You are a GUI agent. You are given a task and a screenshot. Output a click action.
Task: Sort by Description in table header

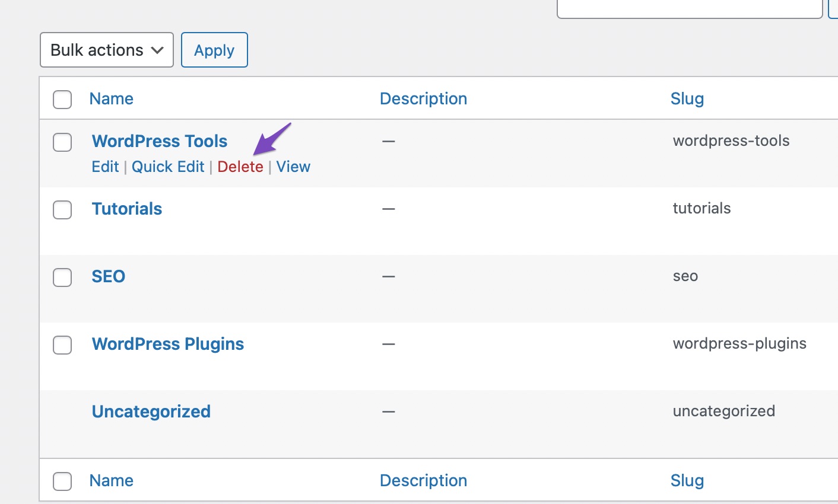423,98
